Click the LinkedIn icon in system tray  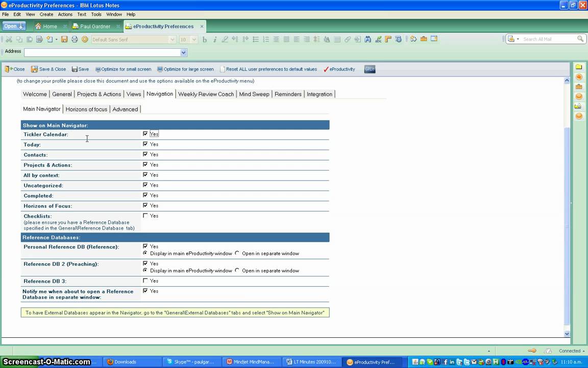[452, 362]
